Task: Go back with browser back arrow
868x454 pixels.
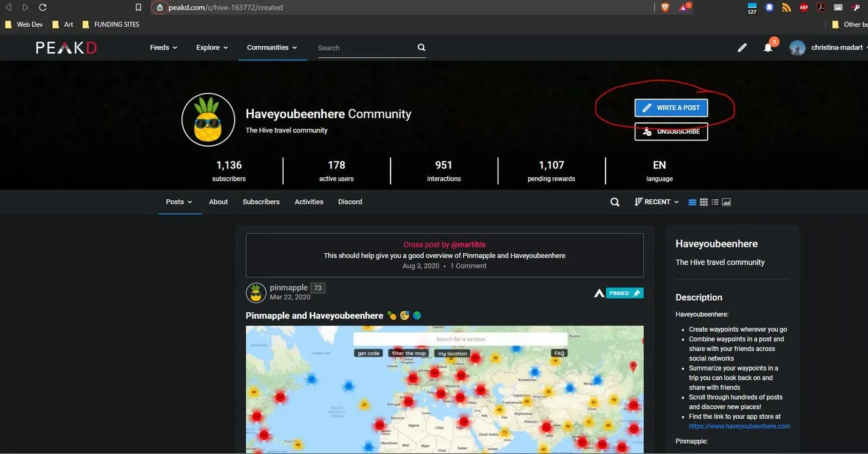Action: click(x=9, y=7)
